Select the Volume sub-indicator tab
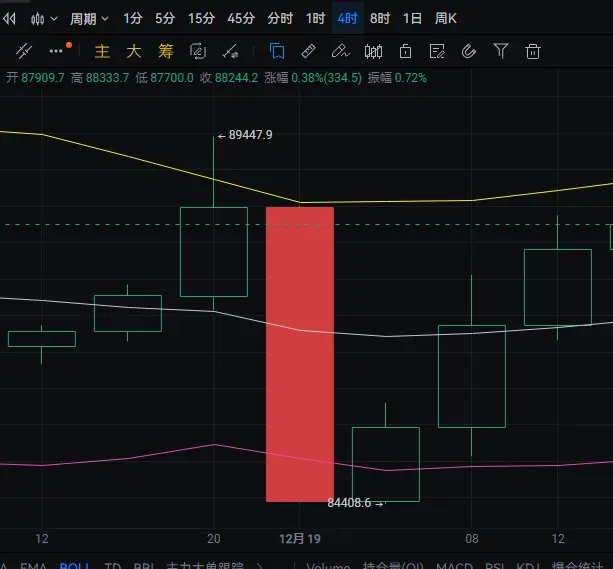Image resolution: width=613 pixels, height=569 pixels. [x=328, y=565]
